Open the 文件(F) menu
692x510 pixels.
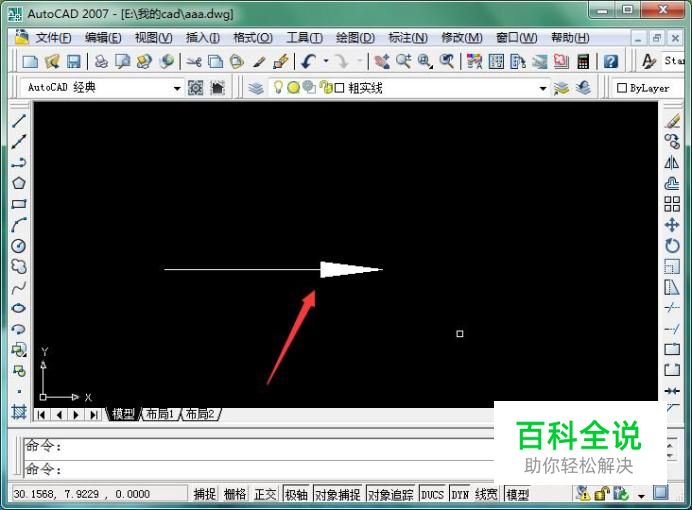[x=53, y=38]
